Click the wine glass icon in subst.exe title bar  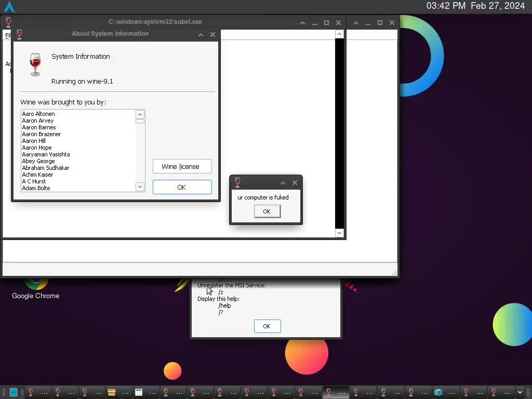(x=8, y=22)
